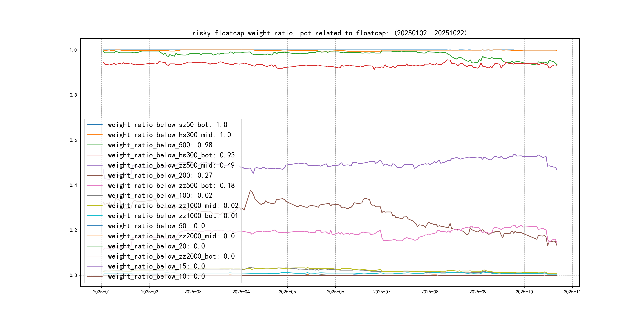Click the 0.2 y-axis tick label

coord(73,230)
